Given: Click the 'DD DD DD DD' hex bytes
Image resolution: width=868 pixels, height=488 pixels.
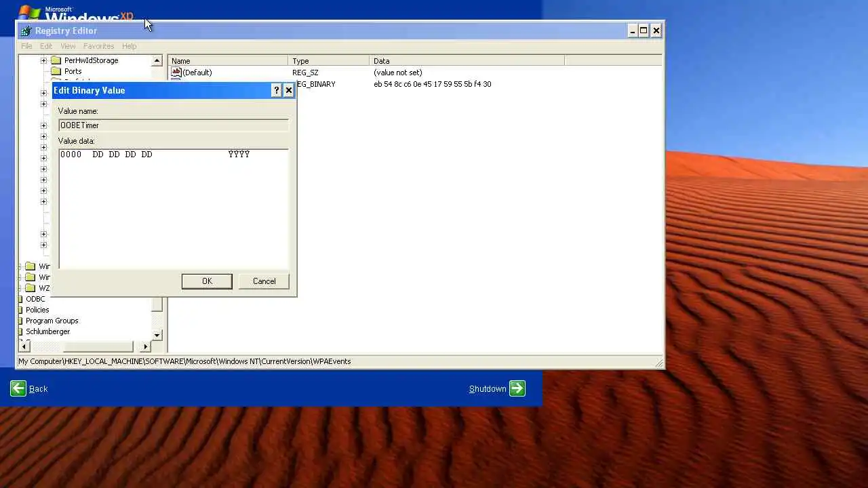Looking at the screenshot, I should pyautogui.click(x=122, y=155).
